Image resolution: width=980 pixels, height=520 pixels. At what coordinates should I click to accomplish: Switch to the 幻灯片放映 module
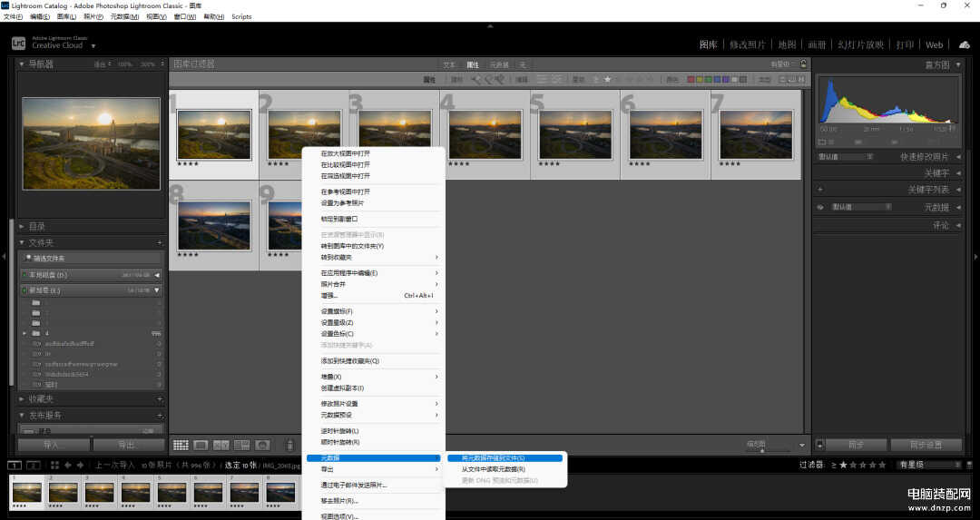coord(860,44)
